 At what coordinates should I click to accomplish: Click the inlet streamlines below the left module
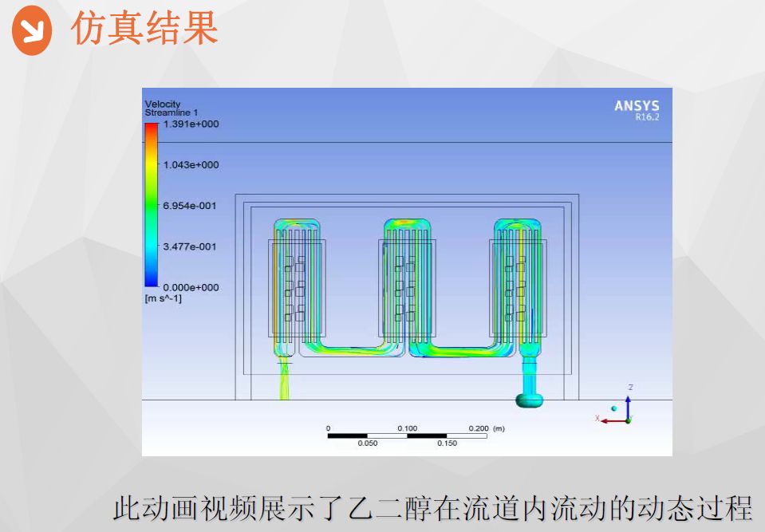click(286, 381)
